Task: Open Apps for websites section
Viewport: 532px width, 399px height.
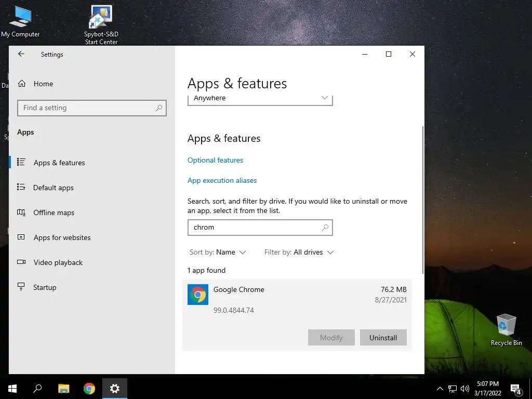Action: pos(91,237)
